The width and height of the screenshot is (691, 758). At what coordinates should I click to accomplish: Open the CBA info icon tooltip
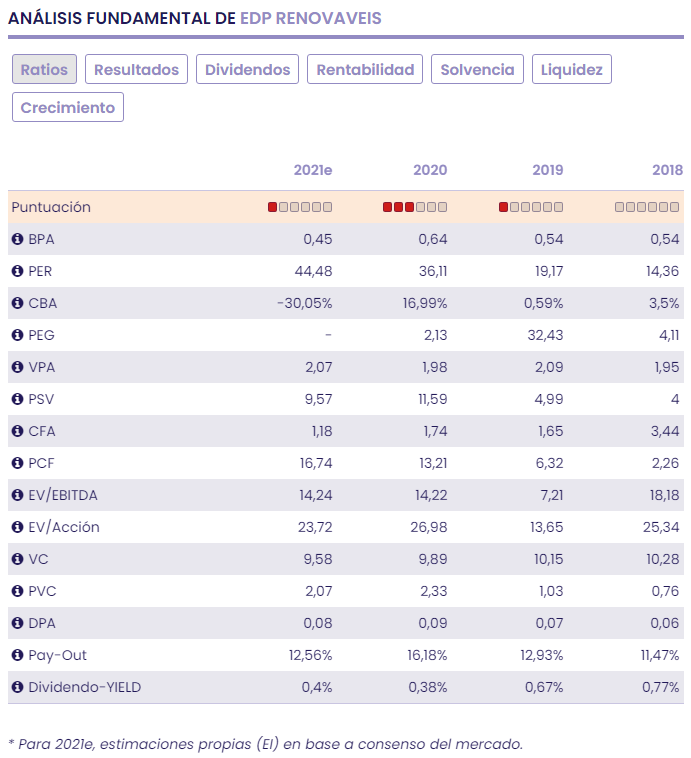(17, 303)
